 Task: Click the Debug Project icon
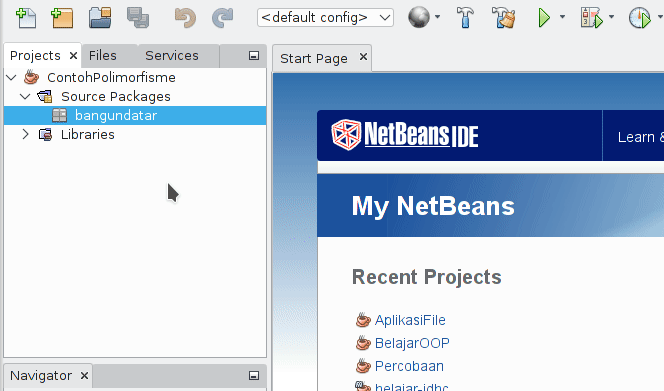pyautogui.click(x=592, y=18)
